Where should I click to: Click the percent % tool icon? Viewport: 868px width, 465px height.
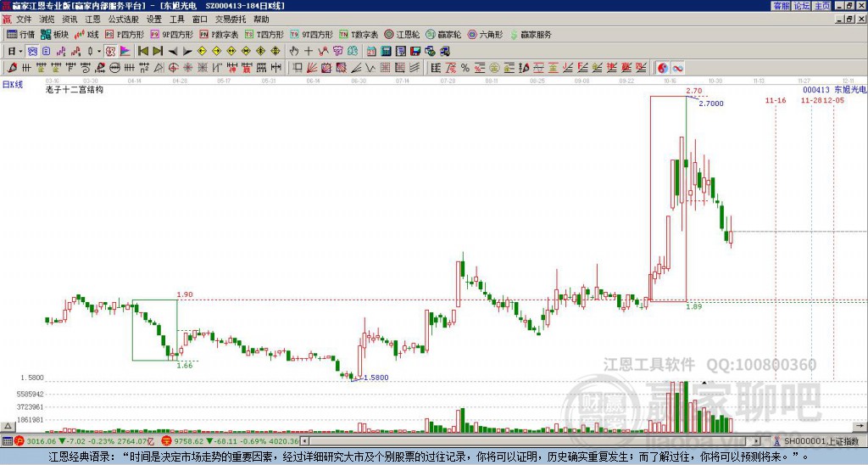click(x=465, y=68)
